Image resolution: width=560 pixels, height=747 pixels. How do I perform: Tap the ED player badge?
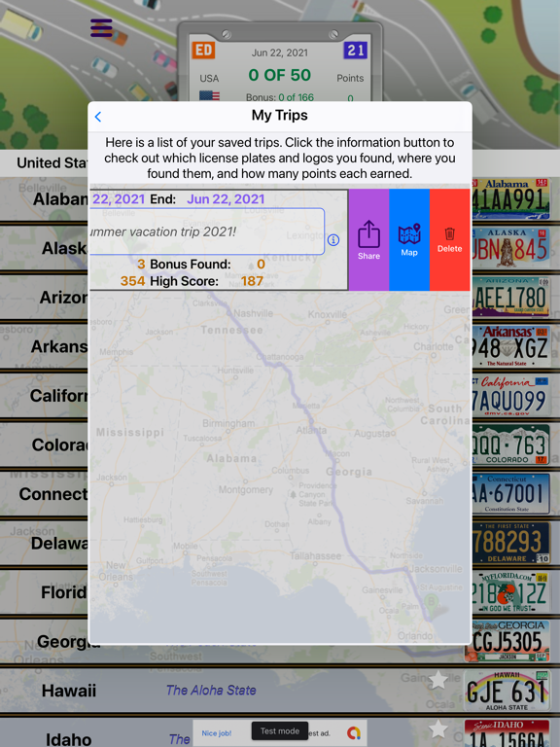pyautogui.click(x=203, y=50)
